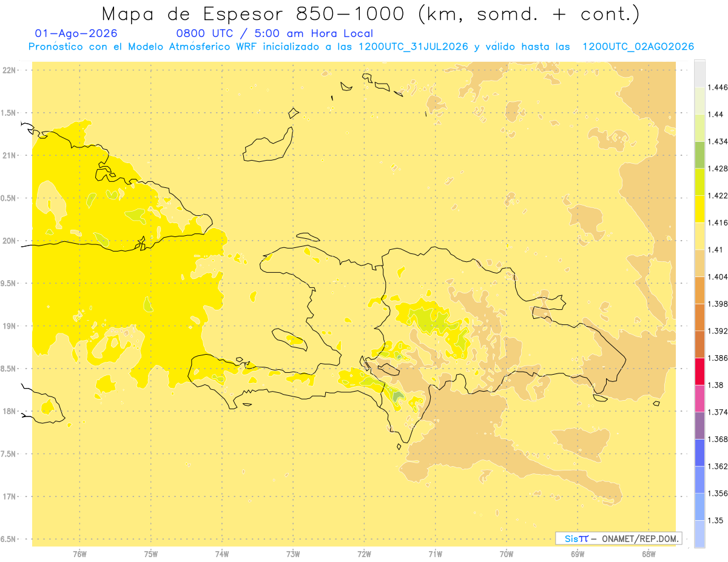Image resolution: width=728 pixels, height=562 pixels.
Task: Click the '73W' longitude label
Action: (x=293, y=554)
